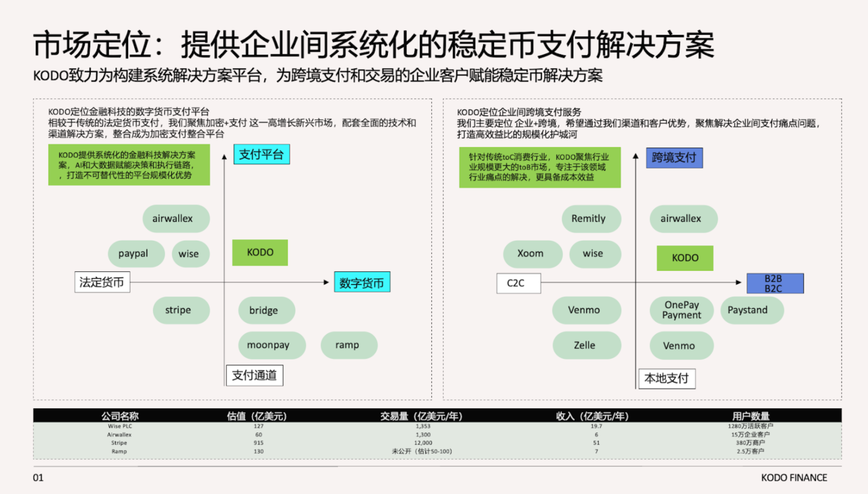Screen dimensions: 868x494
Task: Select the 本地支付 label box
Action: click(667, 379)
